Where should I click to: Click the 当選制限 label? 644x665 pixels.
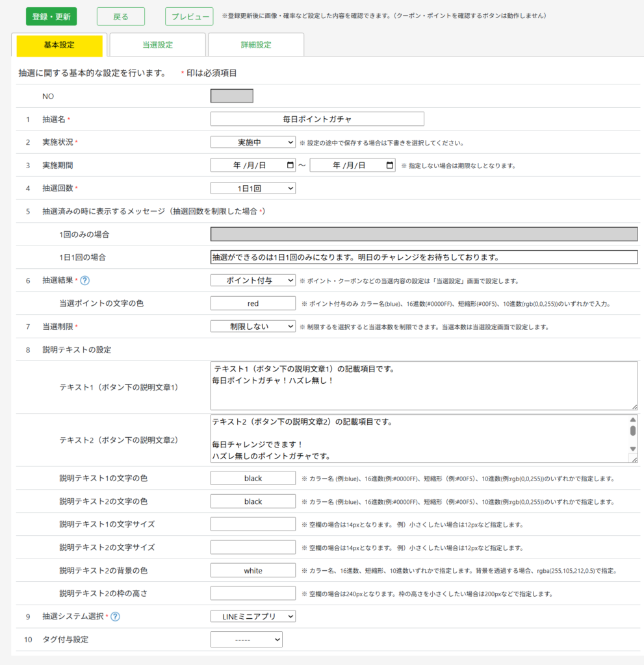pyautogui.click(x=58, y=327)
